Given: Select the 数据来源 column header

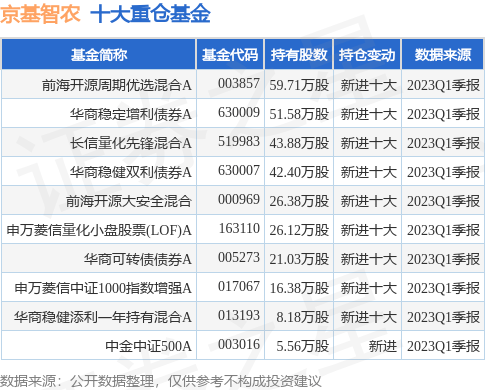Looking at the screenshot, I should [x=443, y=55].
